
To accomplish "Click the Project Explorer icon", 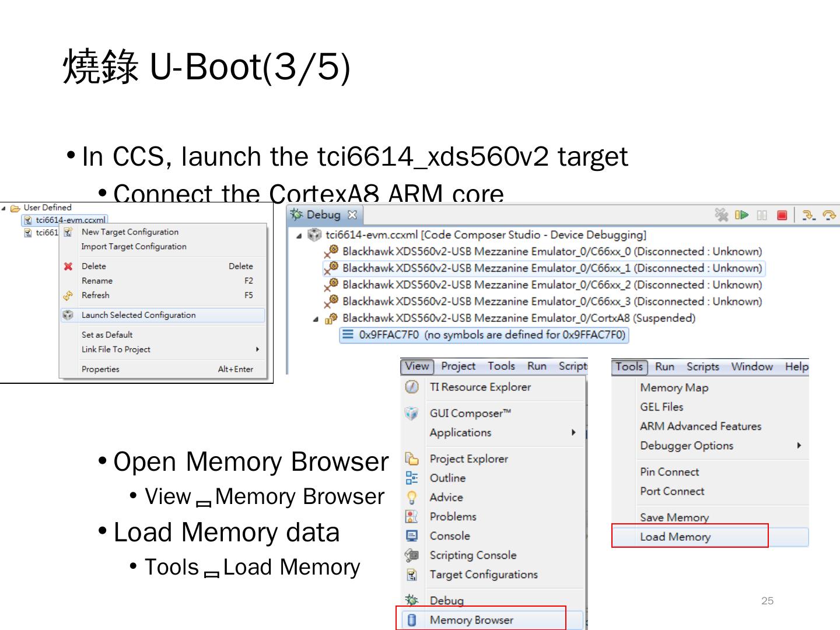I will click(412, 459).
